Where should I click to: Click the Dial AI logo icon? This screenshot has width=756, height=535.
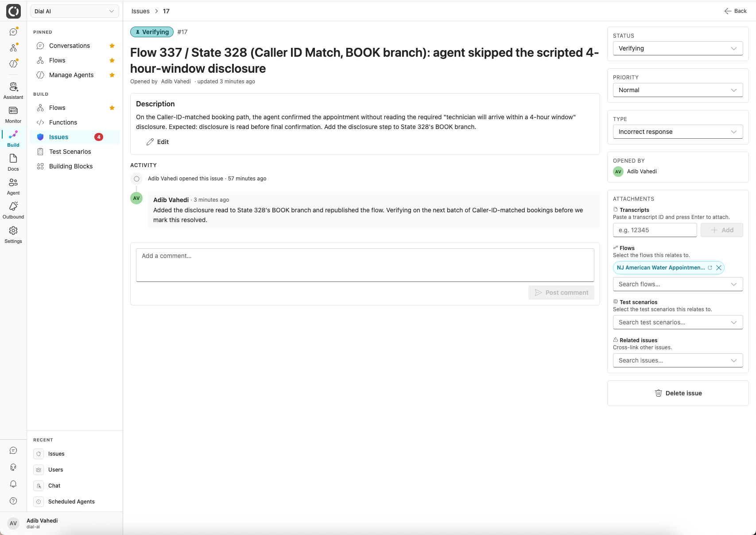[13, 11]
